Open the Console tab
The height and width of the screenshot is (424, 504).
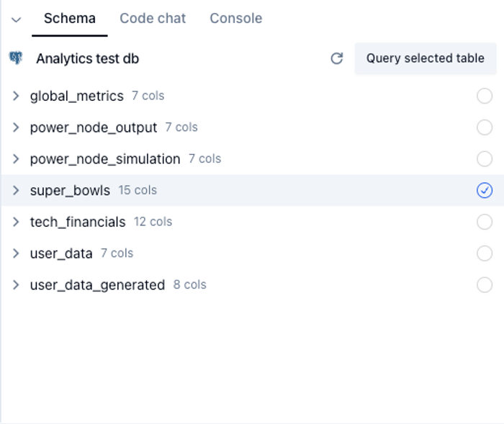click(x=235, y=19)
